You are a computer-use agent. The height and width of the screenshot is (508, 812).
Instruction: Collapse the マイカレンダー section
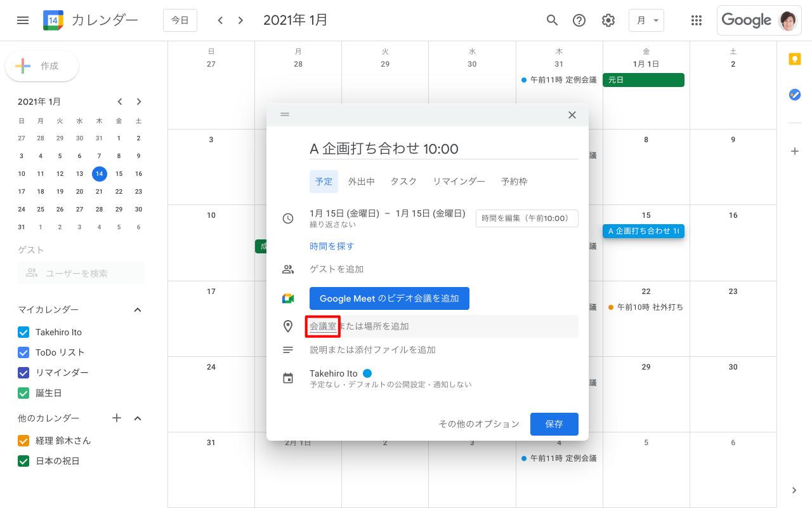click(x=138, y=310)
